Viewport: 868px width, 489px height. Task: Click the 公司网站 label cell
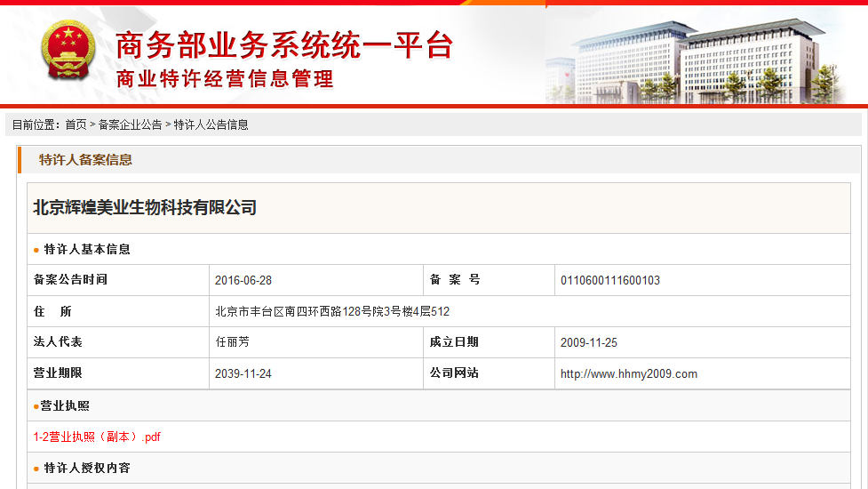coord(489,373)
